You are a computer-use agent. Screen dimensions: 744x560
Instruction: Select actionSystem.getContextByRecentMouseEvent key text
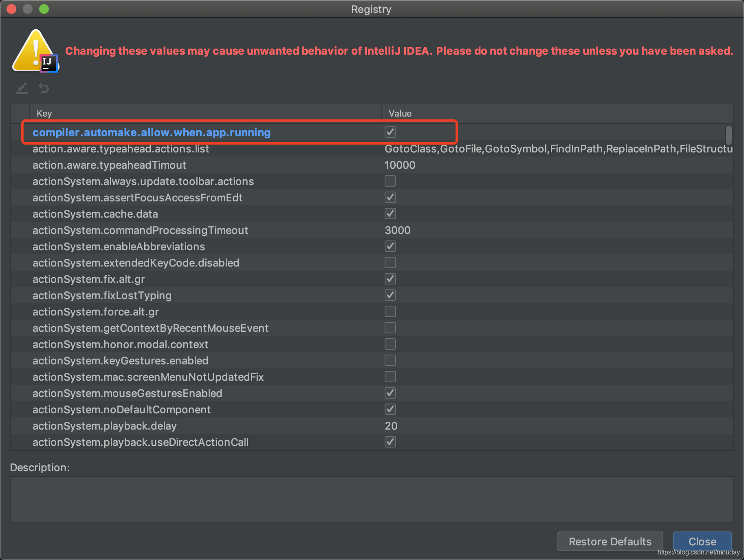pyautogui.click(x=150, y=328)
